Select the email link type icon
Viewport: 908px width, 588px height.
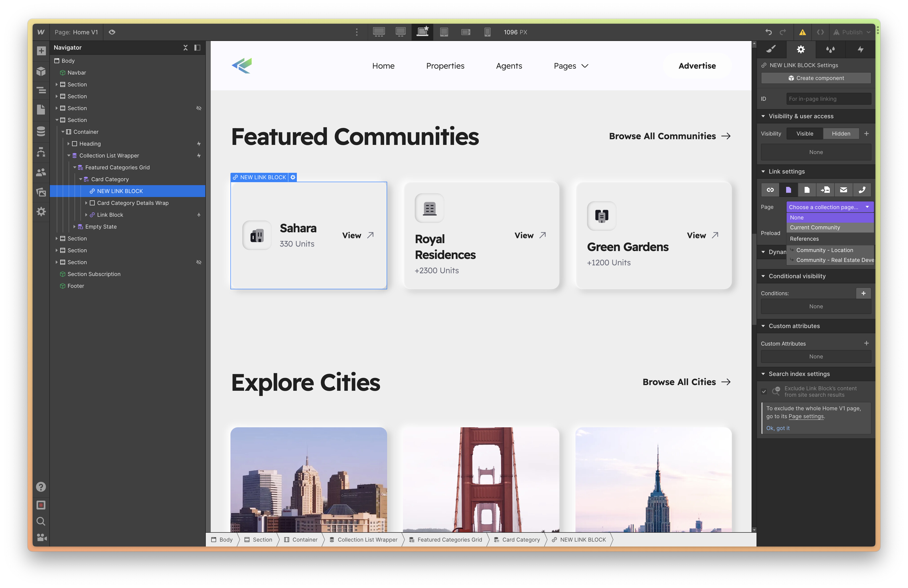844,190
